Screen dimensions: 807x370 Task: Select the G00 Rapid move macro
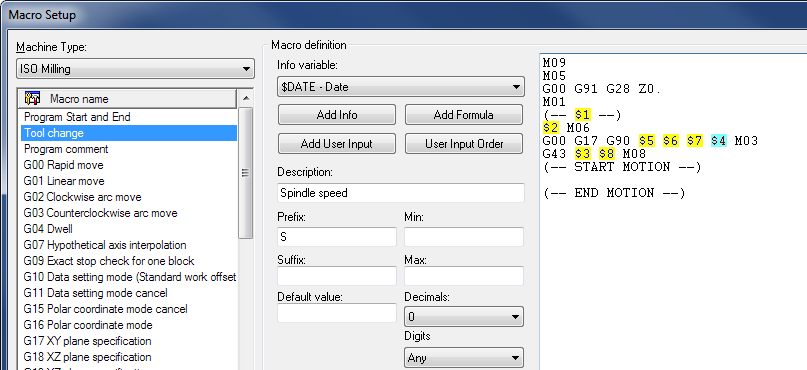(129, 165)
